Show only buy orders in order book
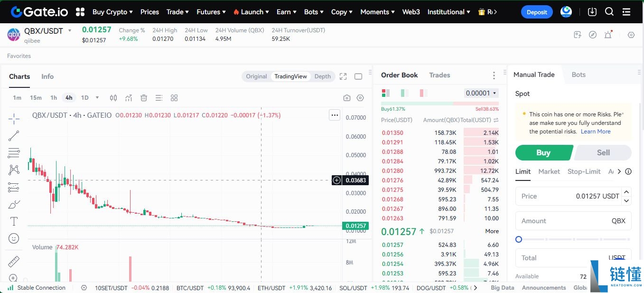This screenshot has width=644, height=293. [405, 93]
